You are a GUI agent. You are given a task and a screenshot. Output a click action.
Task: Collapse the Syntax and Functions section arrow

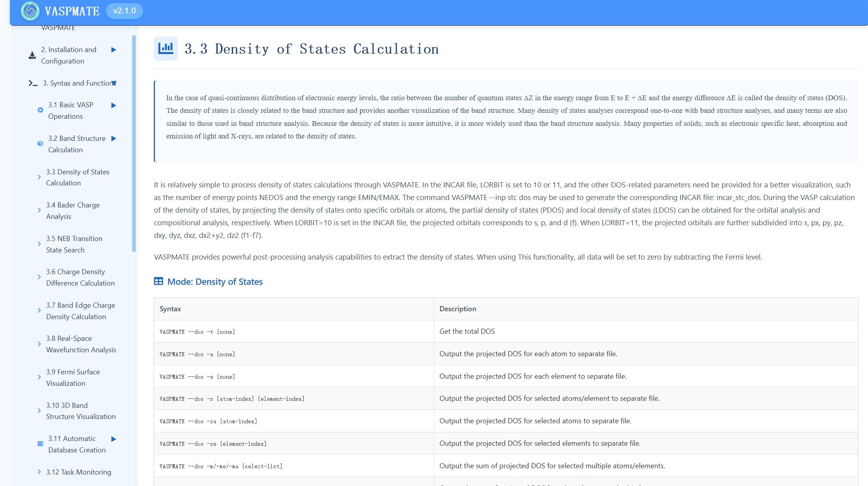coord(114,83)
